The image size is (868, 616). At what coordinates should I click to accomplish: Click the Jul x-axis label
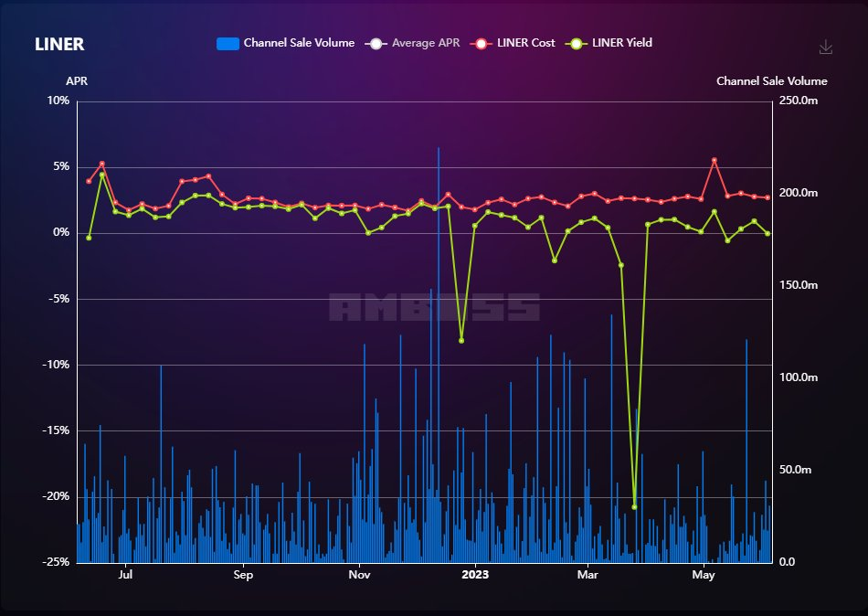pyautogui.click(x=126, y=575)
